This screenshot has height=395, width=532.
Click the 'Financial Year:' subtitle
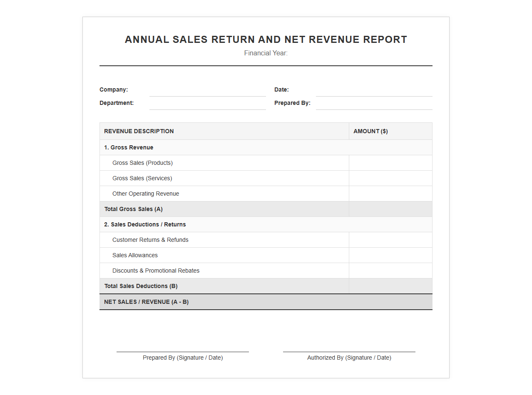pos(266,53)
